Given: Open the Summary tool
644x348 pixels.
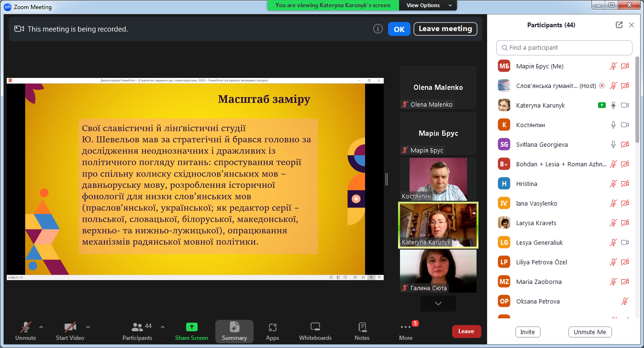Looking at the screenshot, I should [234, 331].
